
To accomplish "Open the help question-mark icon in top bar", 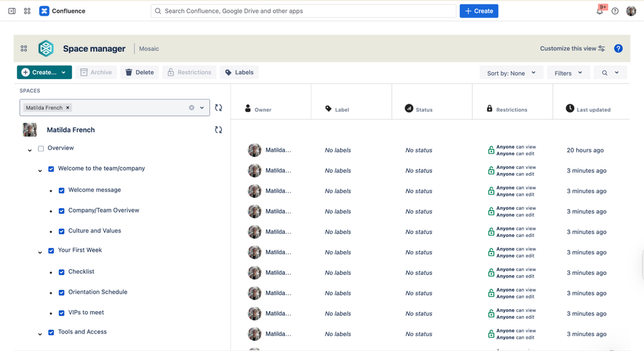I will point(615,11).
